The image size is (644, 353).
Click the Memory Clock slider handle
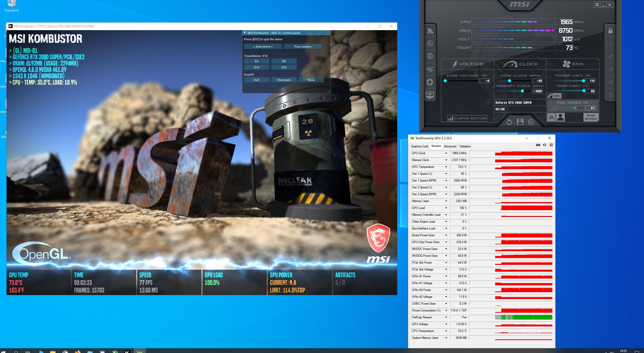tap(522, 91)
